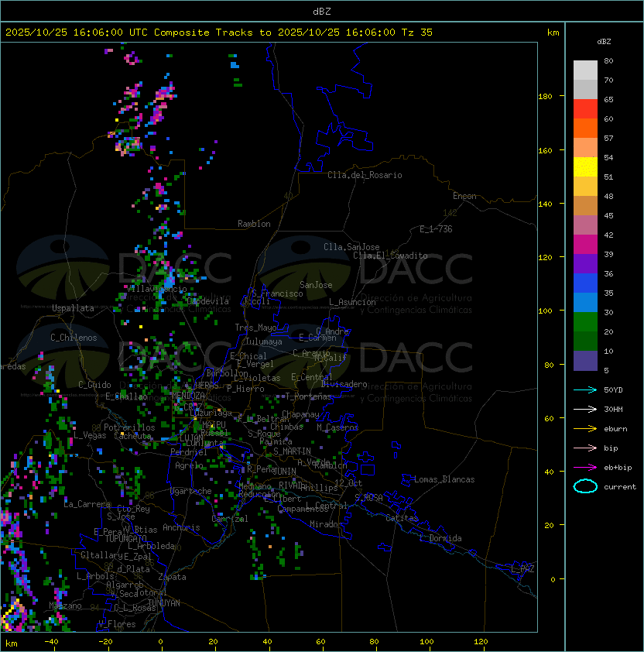Screen dimensions: 644x652
Task: Click the Anchoris label
Action: 181,527
